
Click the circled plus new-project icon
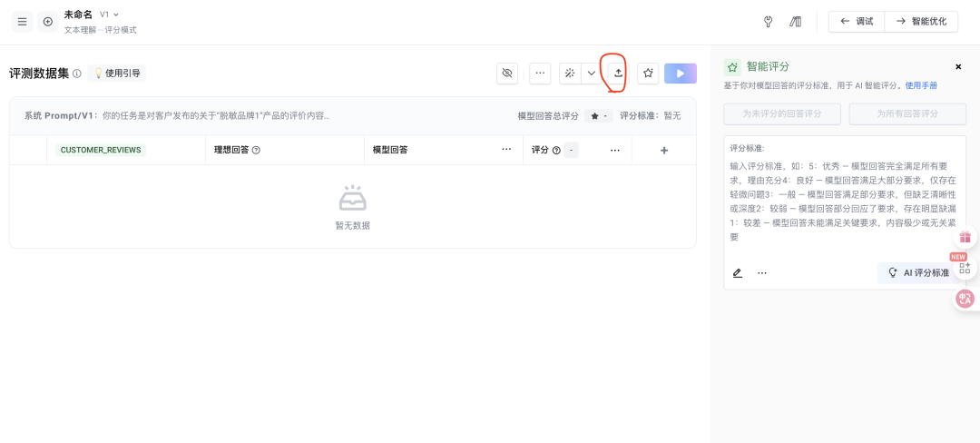click(x=48, y=22)
